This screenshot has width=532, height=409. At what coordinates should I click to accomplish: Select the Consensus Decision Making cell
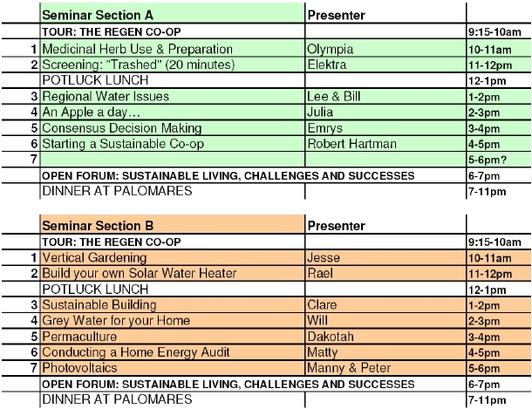pos(172,127)
